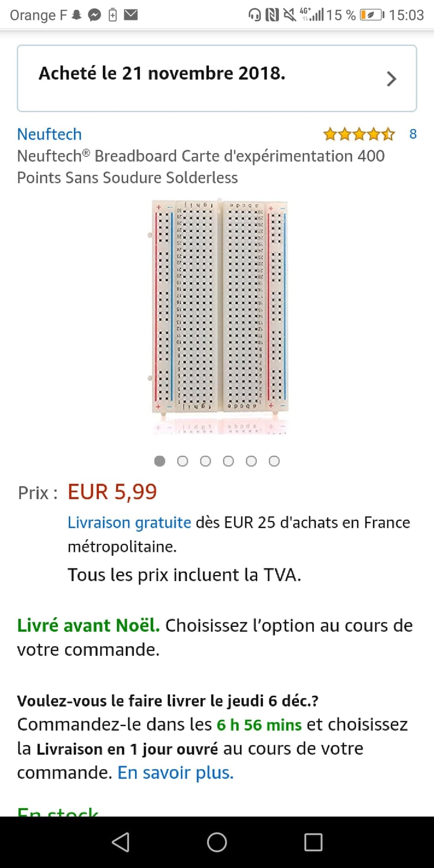Screen dimensions: 434x868
Task: Tap the recent apps square icon
Action: coord(313,842)
